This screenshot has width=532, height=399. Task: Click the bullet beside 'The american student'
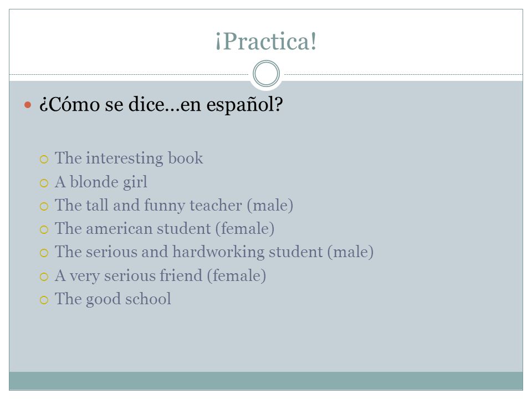[44, 229]
